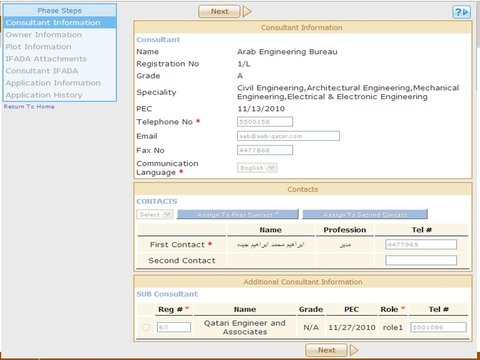The height and width of the screenshot is (360, 480).
Task: Click the SUB Consultant heading
Action: pos(167,294)
